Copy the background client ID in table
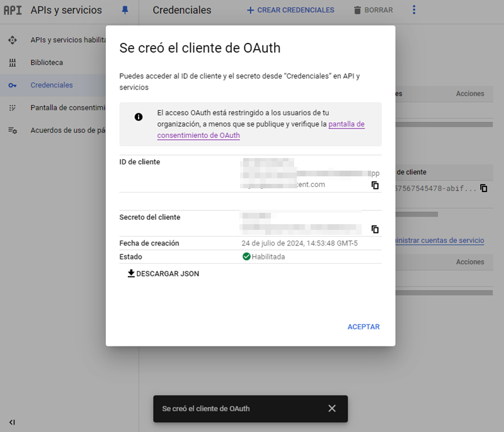The height and width of the screenshot is (432, 504). (484, 188)
